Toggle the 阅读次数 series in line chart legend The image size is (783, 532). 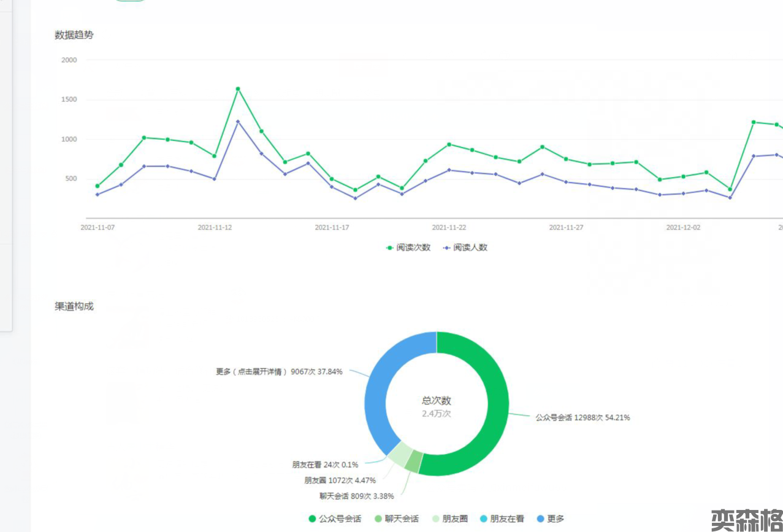[x=408, y=248]
